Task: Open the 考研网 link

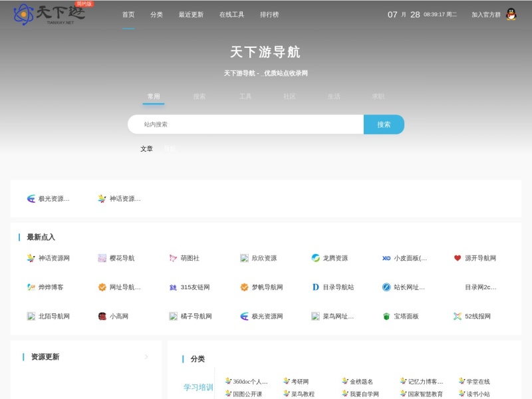Action: pos(300,382)
